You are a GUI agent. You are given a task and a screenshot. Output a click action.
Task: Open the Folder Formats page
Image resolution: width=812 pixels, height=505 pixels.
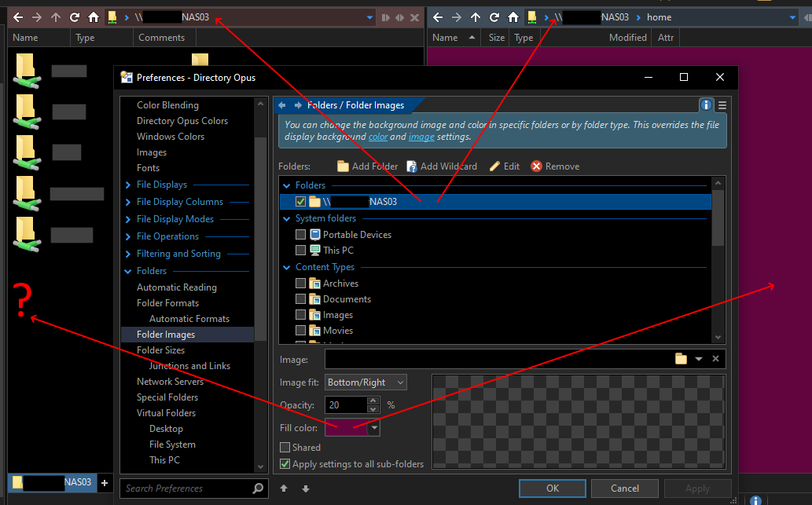coord(167,302)
